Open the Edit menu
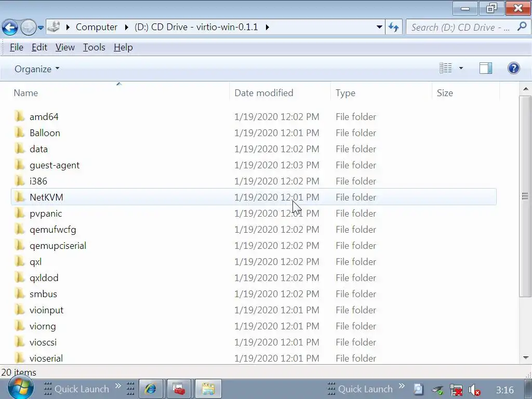 click(x=39, y=47)
